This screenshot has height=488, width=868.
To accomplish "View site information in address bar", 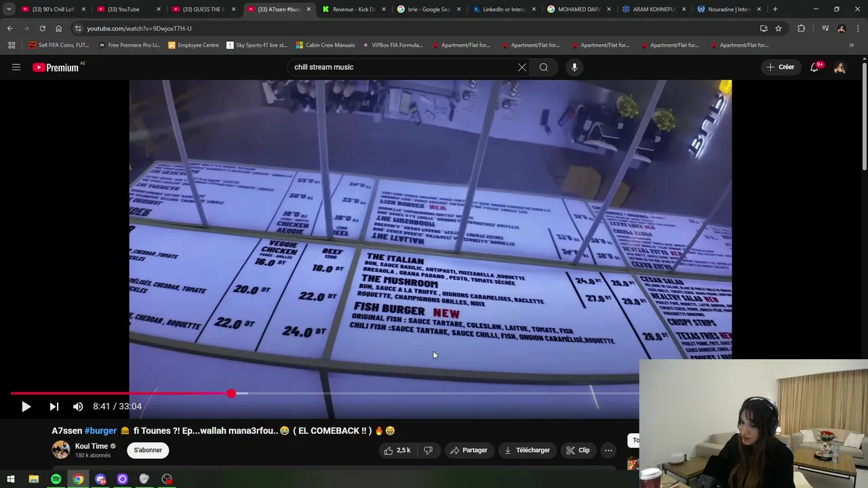I will tap(78, 28).
